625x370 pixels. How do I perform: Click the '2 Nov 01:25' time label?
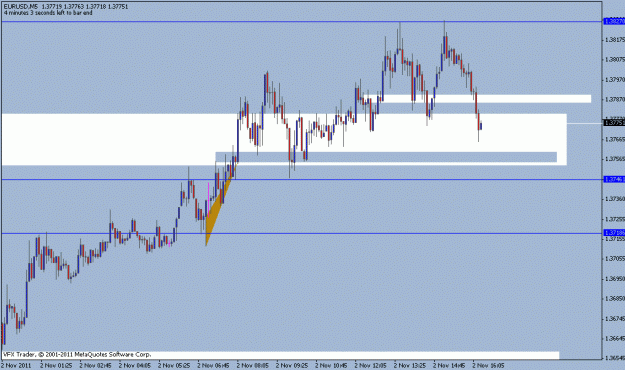point(56,365)
